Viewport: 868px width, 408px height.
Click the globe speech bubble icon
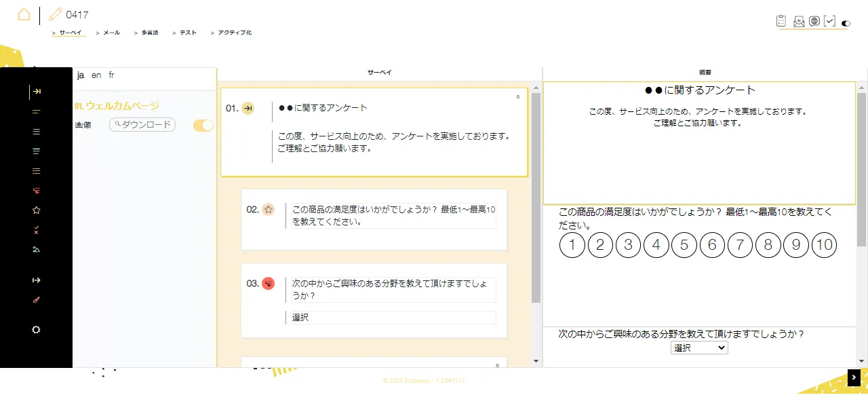(814, 21)
